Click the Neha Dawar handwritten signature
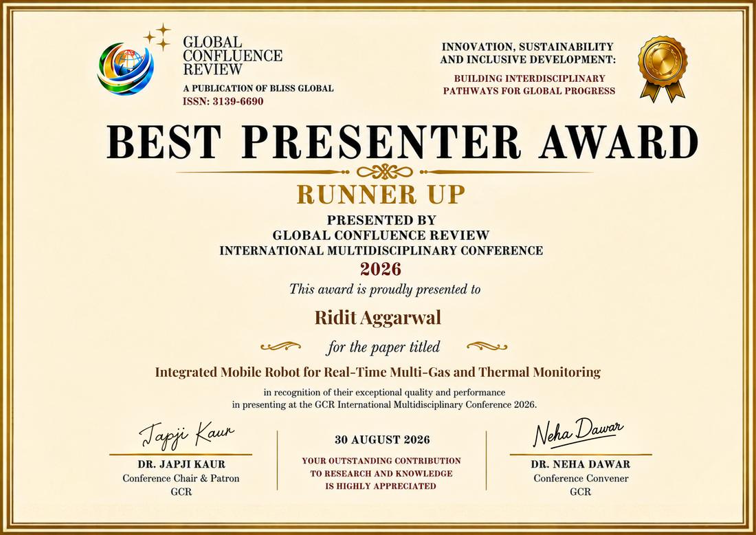 click(x=577, y=433)
